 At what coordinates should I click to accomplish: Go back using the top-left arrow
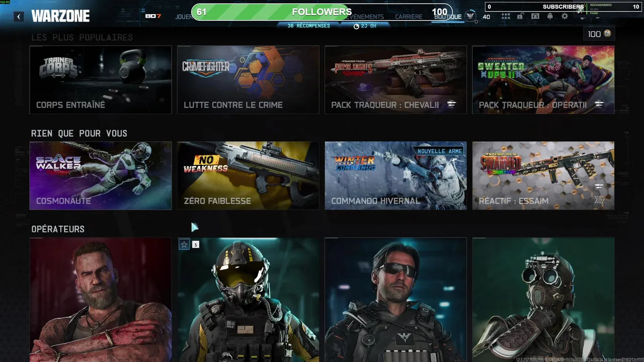coord(19,17)
